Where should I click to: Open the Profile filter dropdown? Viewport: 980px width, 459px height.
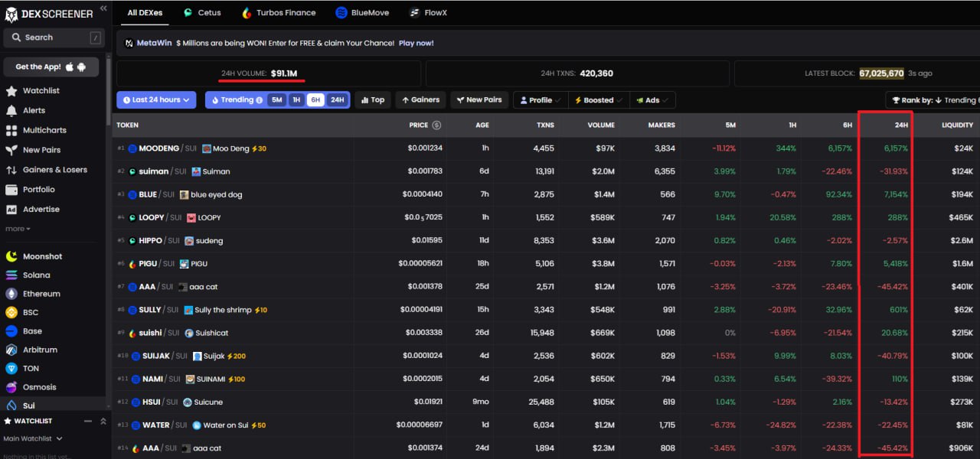[541, 100]
